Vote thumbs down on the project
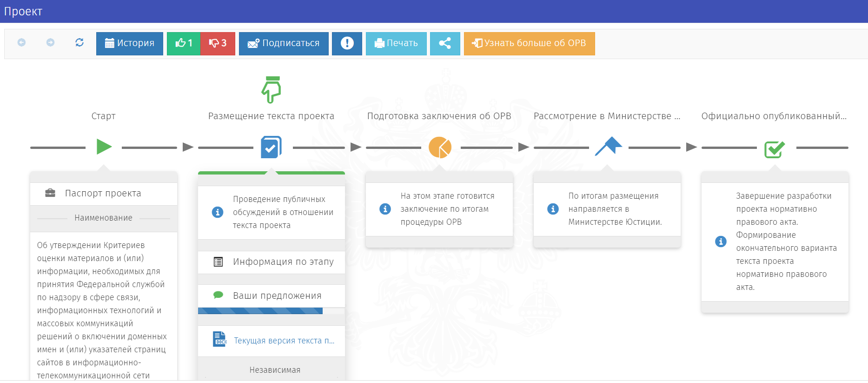 click(x=218, y=43)
